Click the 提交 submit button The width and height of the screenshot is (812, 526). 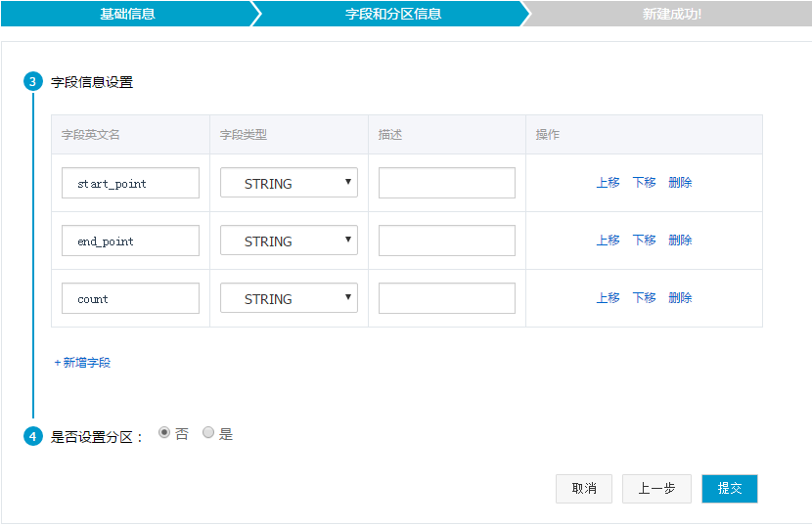click(729, 489)
